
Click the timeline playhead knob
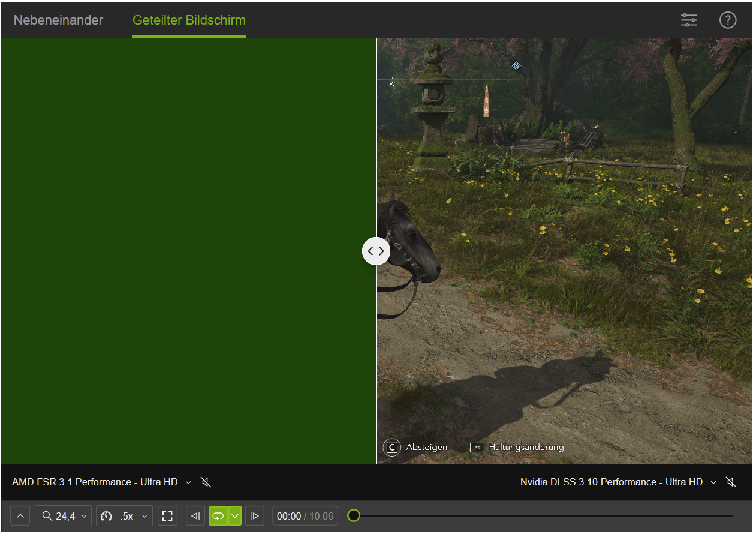click(x=354, y=515)
